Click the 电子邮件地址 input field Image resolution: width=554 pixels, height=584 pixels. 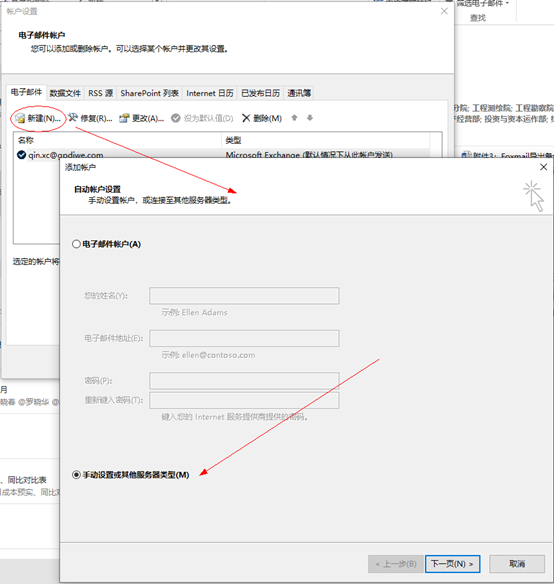pos(244,338)
